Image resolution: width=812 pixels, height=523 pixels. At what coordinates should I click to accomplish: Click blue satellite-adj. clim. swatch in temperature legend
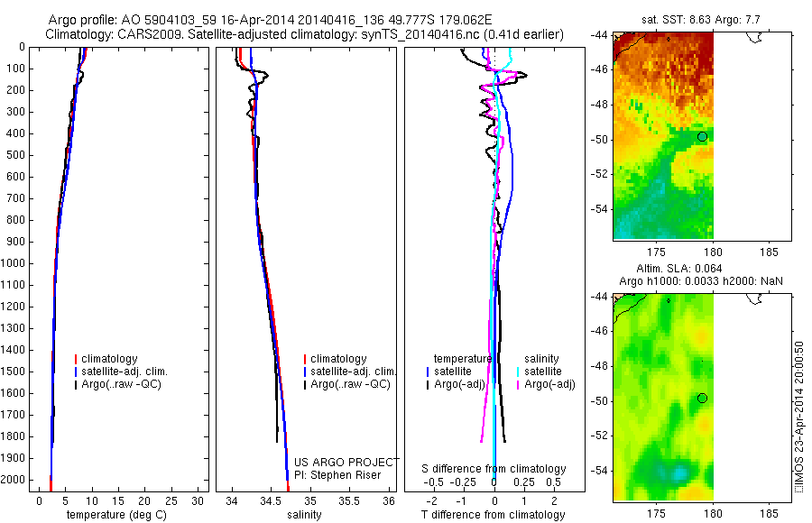coord(76,372)
